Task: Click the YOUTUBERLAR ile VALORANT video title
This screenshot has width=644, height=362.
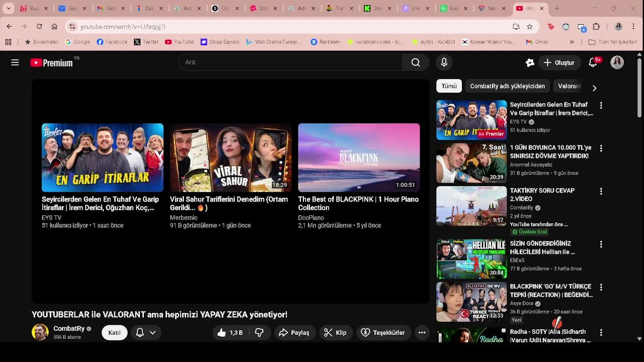Action: coord(159,315)
